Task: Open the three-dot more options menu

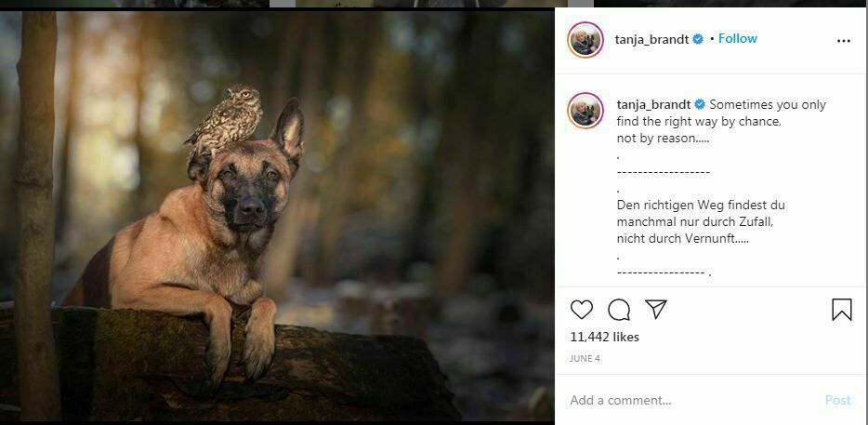Action: (843, 41)
